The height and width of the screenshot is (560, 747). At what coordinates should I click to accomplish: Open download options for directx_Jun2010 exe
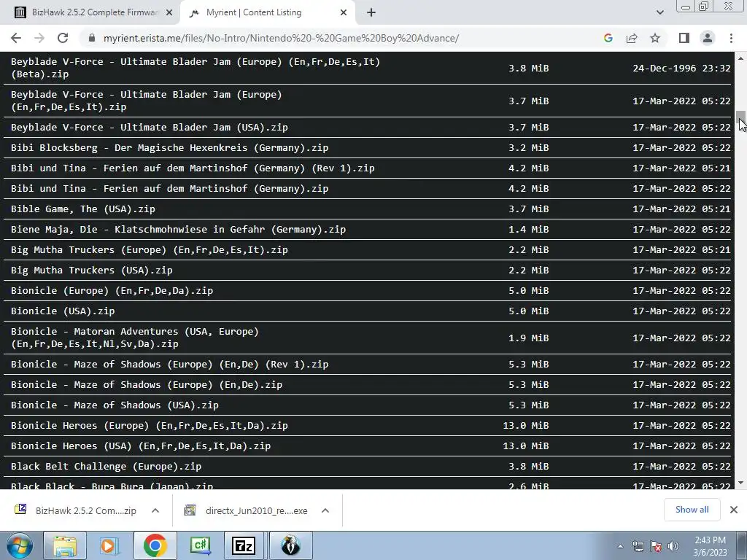325,510
